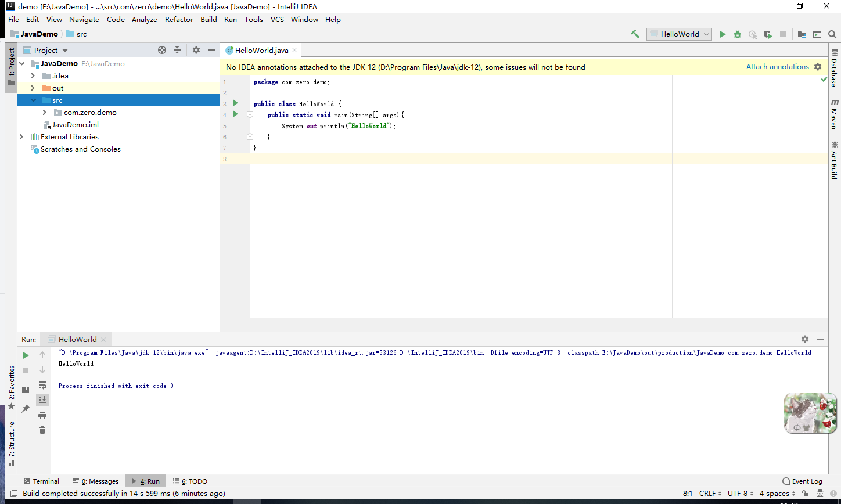Toggle tool window bars icon at bottom-left

tap(13, 494)
